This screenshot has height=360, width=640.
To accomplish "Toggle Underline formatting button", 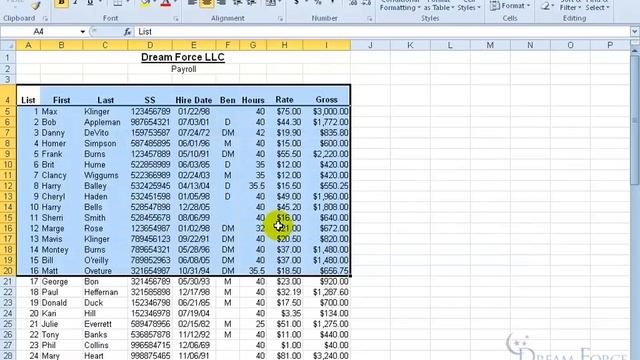I will (x=90, y=3).
